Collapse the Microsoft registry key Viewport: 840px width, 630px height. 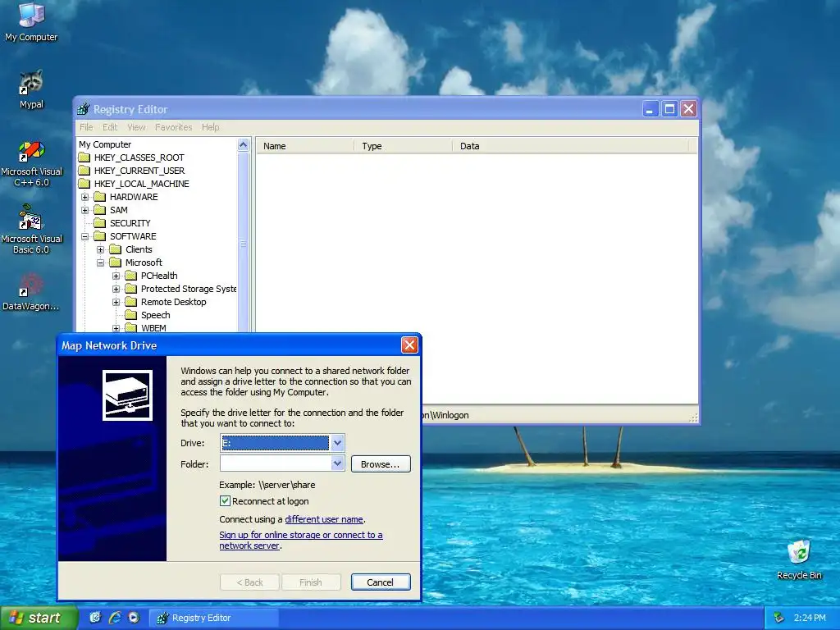[x=100, y=262]
